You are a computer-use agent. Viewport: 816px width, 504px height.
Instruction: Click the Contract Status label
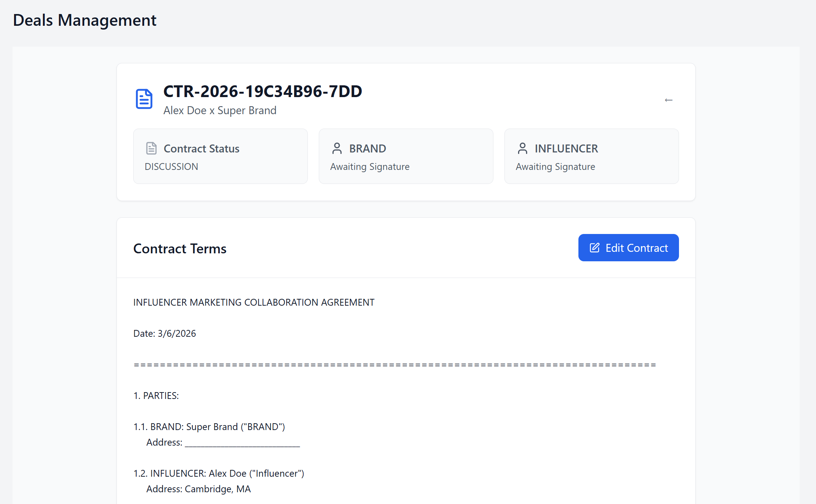[x=202, y=149]
